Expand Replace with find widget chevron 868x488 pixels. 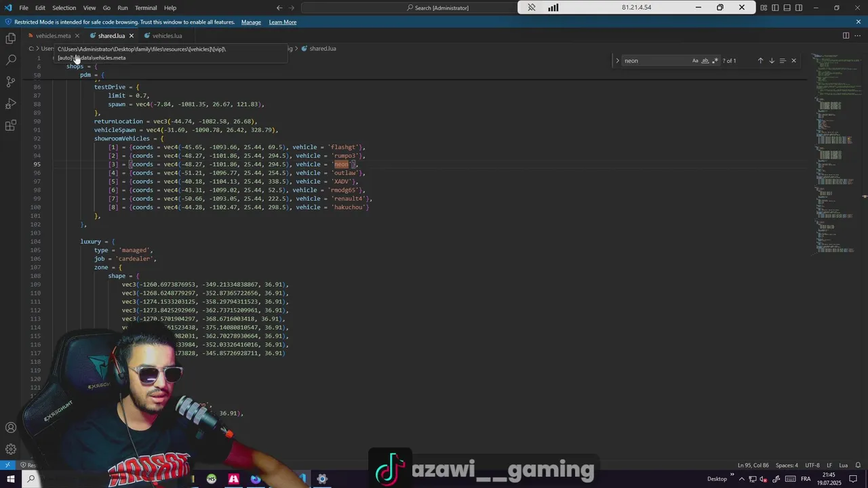pos(617,60)
